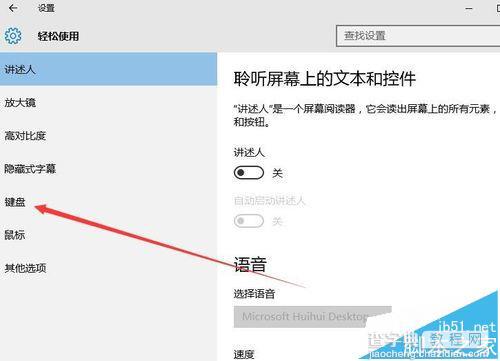Open the 放大镜 (Magnifier) section
500x361 pixels.
(108, 103)
